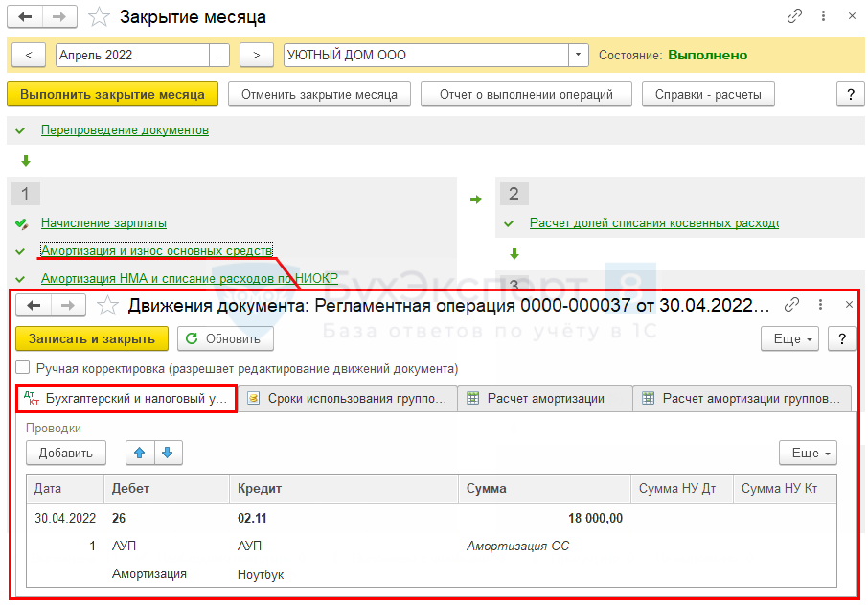Image resolution: width=868 pixels, height=605 pixels.
Task: Open help with question mark in movements window
Action: coord(841,339)
